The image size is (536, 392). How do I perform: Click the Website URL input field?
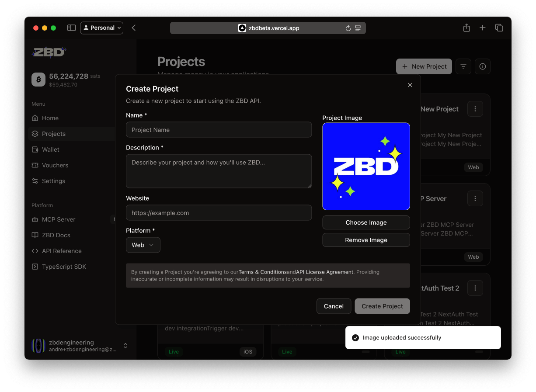219,213
